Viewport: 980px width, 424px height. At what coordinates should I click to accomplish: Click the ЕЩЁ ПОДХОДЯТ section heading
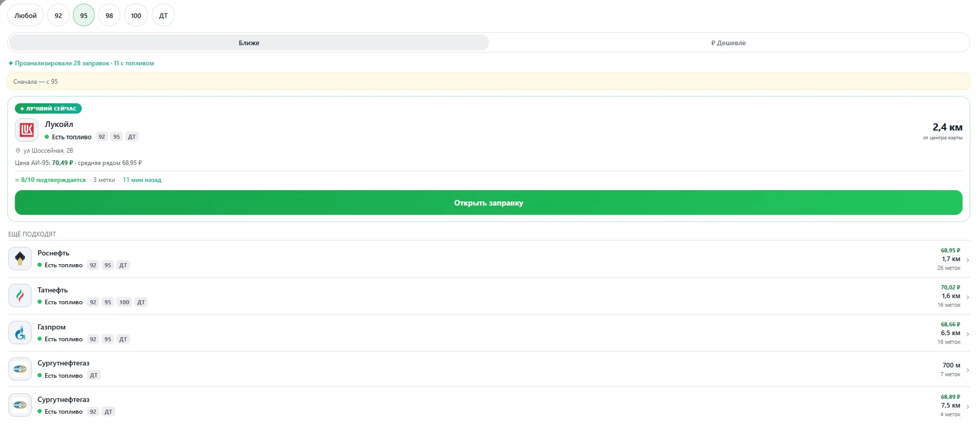tap(32, 234)
